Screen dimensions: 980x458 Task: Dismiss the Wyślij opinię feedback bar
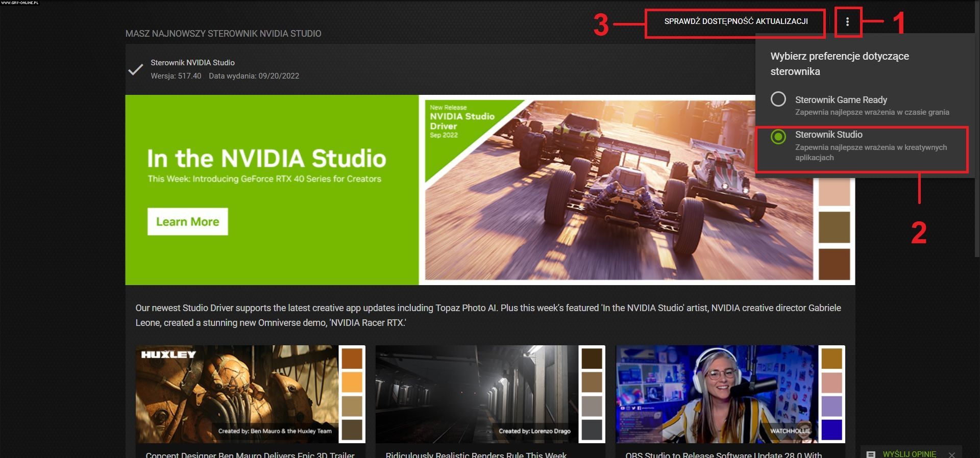[951, 454]
